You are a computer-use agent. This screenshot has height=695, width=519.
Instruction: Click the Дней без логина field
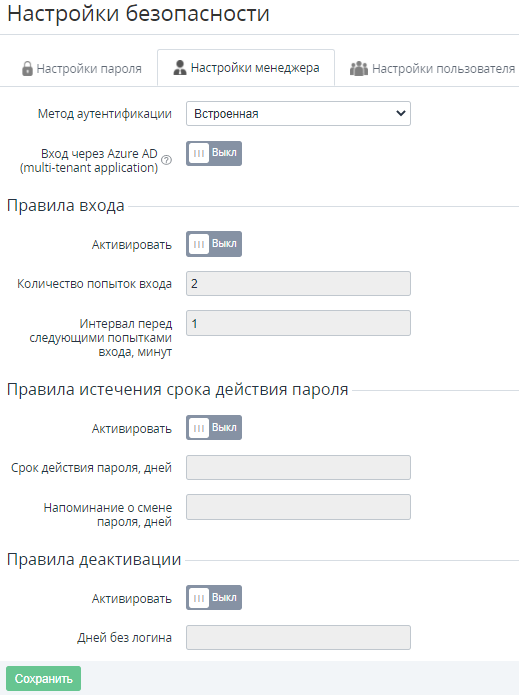click(x=298, y=637)
